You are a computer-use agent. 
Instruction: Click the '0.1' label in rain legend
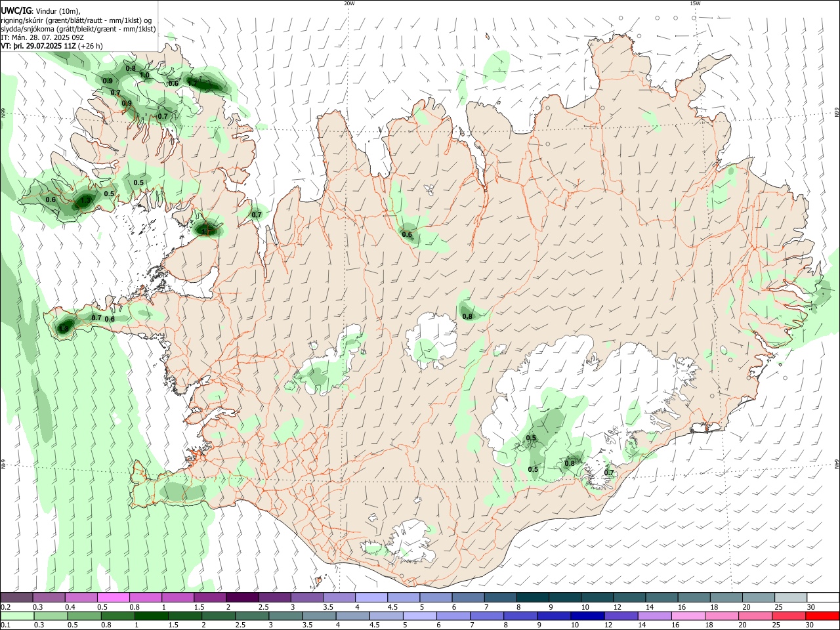[5, 625]
